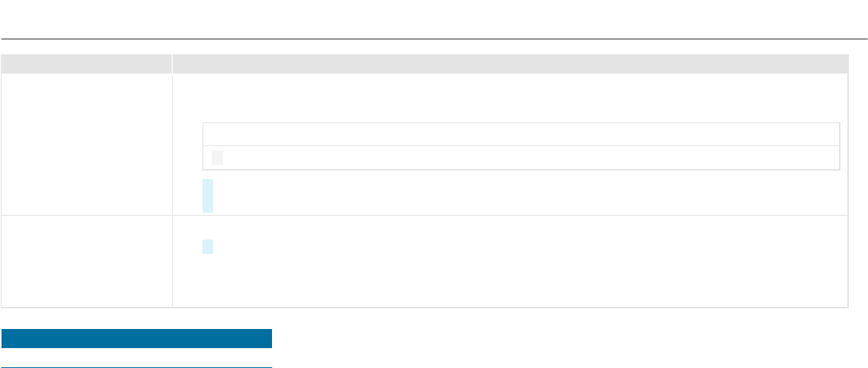Click the blank area above the nested table
Screen dimensions: 868x368
(510, 98)
